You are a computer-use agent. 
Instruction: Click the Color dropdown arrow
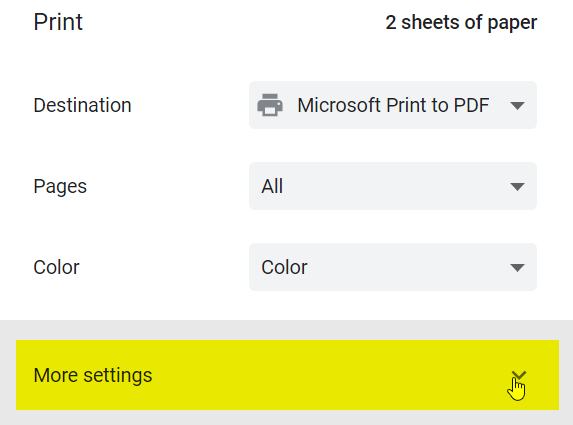pos(517,268)
